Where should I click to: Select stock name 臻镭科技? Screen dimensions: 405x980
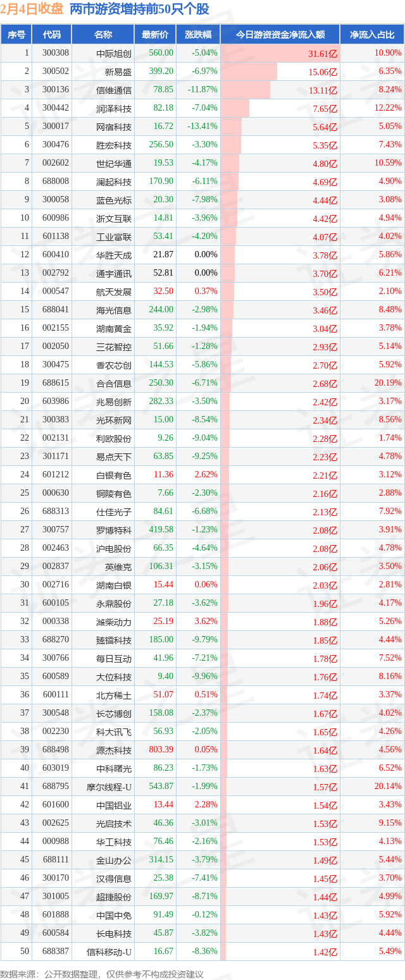tap(114, 640)
